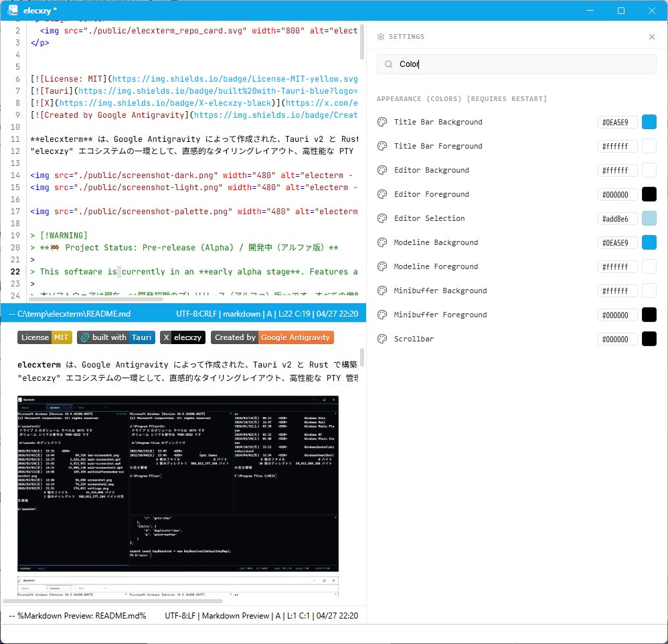Click the X elecxzy badge
The image size is (668, 644).
pos(182,338)
